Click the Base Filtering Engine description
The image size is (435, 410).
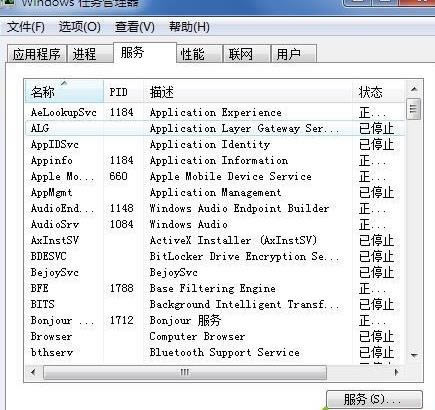point(213,288)
